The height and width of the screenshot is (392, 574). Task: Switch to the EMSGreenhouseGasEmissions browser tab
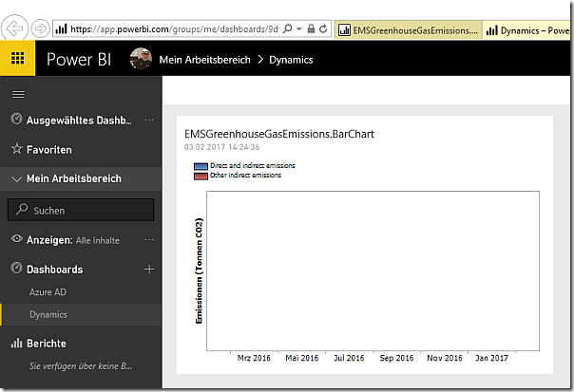409,29
